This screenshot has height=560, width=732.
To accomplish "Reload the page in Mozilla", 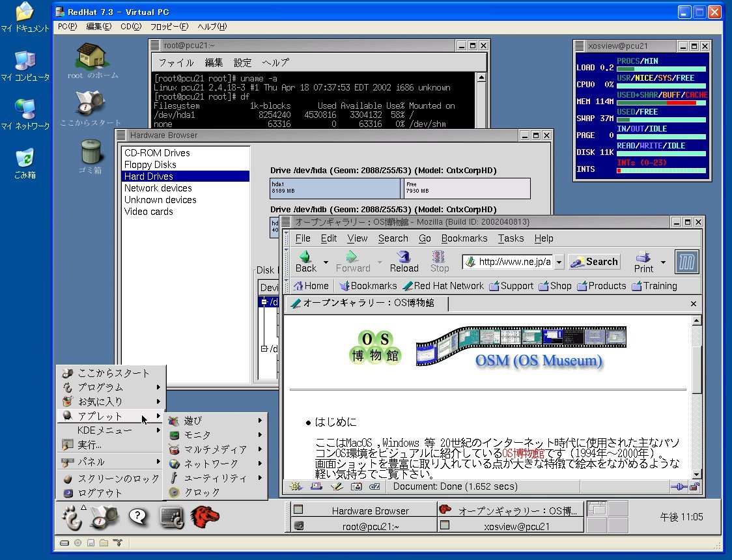I will (404, 261).
